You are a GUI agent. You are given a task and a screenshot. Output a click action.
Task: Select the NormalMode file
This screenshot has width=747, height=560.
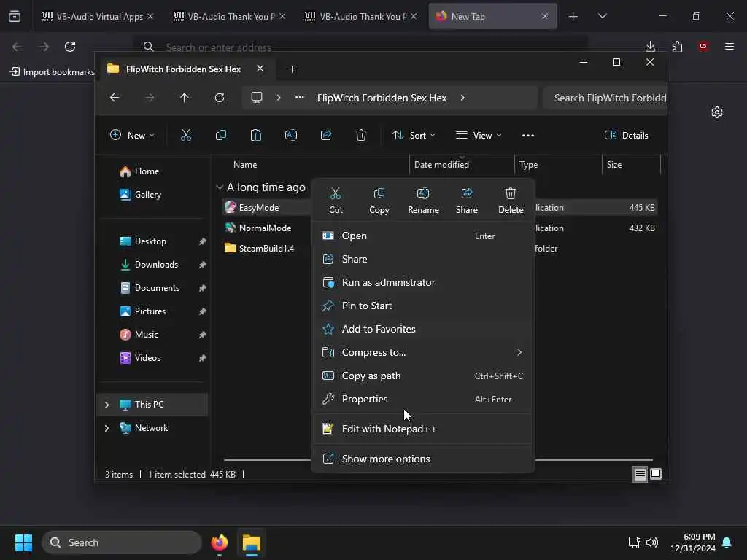[x=265, y=228]
